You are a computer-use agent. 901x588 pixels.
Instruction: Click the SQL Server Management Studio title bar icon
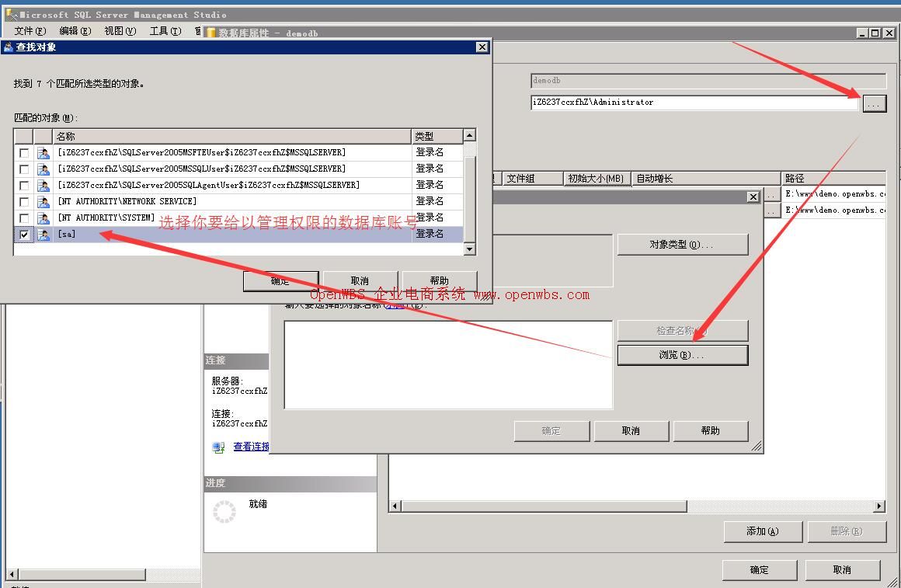tap(11, 14)
